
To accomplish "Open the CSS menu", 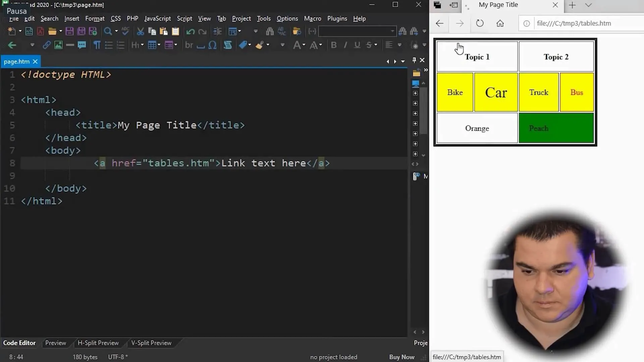I will [x=116, y=18].
